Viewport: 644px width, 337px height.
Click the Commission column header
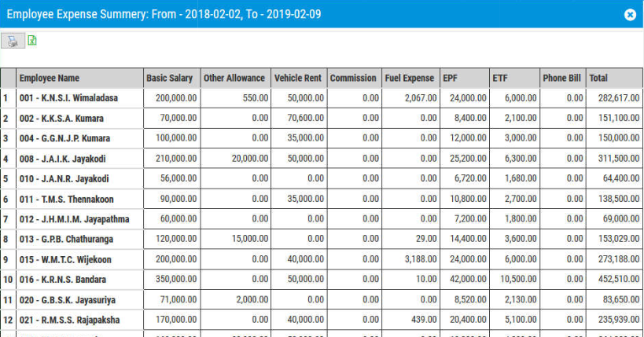pos(353,79)
